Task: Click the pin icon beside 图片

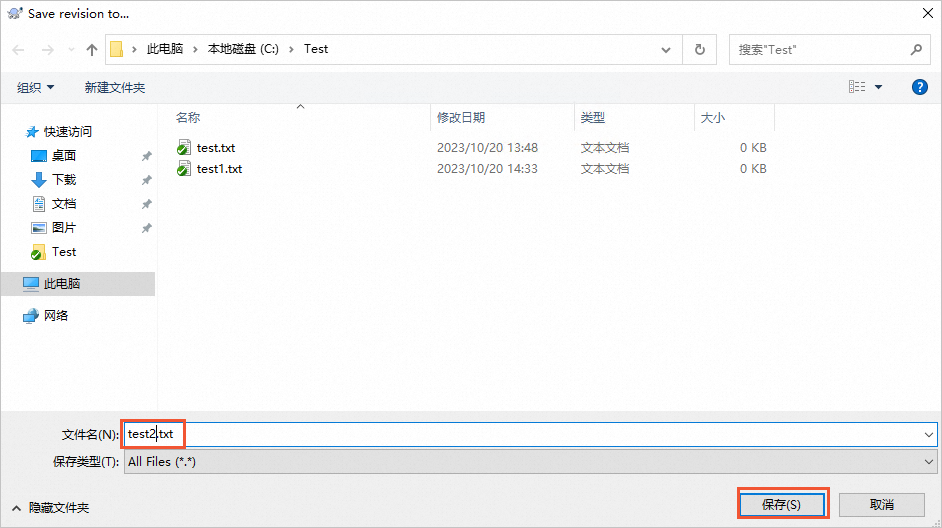Action: click(x=146, y=228)
